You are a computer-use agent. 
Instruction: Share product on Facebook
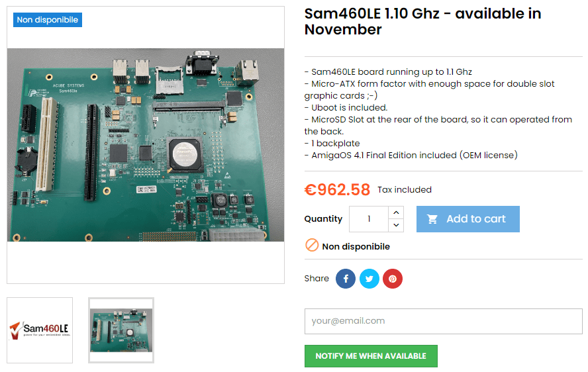tap(346, 279)
